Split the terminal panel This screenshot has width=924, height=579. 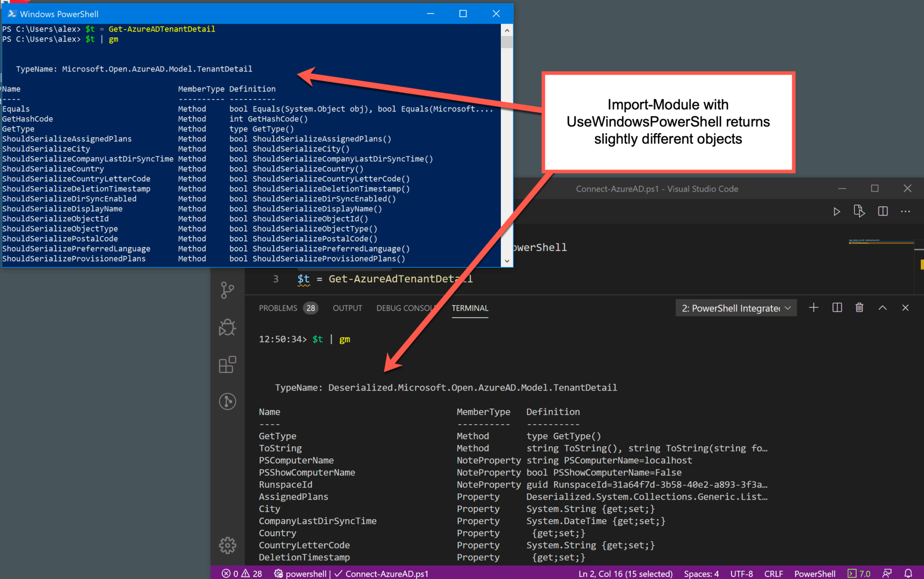(x=837, y=308)
